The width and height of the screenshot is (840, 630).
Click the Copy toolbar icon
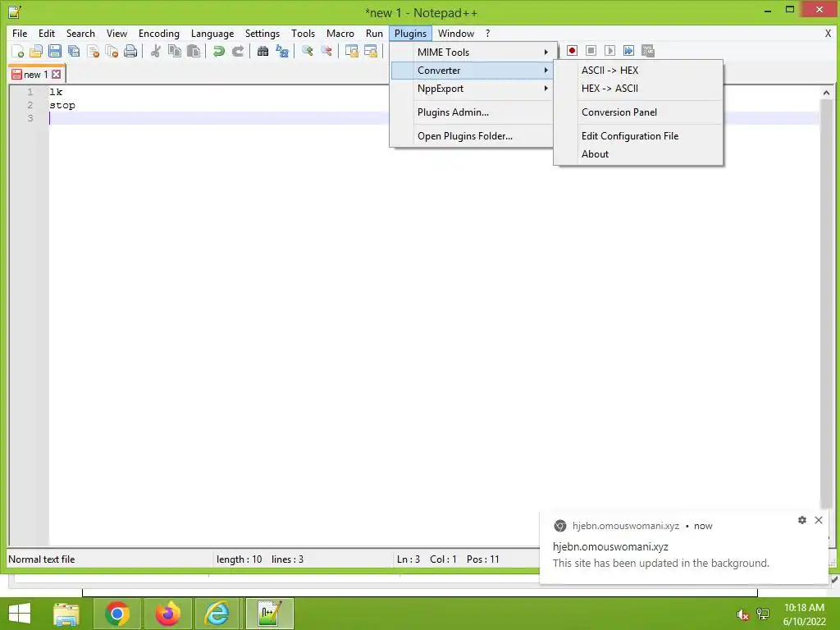click(x=175, y=51)
